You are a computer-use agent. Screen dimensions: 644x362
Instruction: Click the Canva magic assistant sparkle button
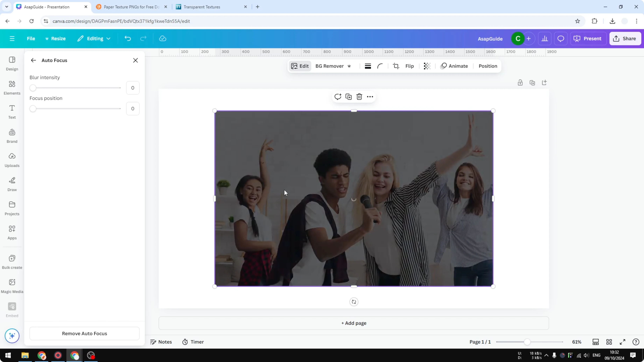(12, 336)
